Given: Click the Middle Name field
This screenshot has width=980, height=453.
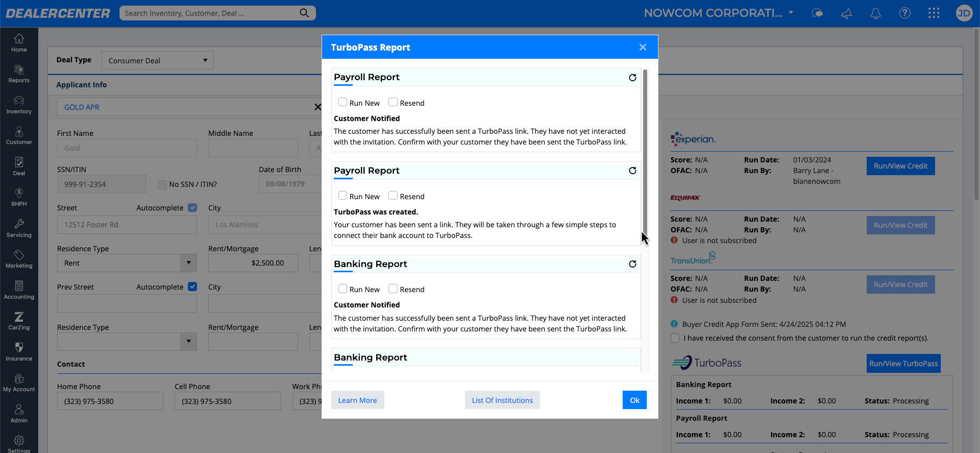Looking at the screenshot, I should pos(253,148).
